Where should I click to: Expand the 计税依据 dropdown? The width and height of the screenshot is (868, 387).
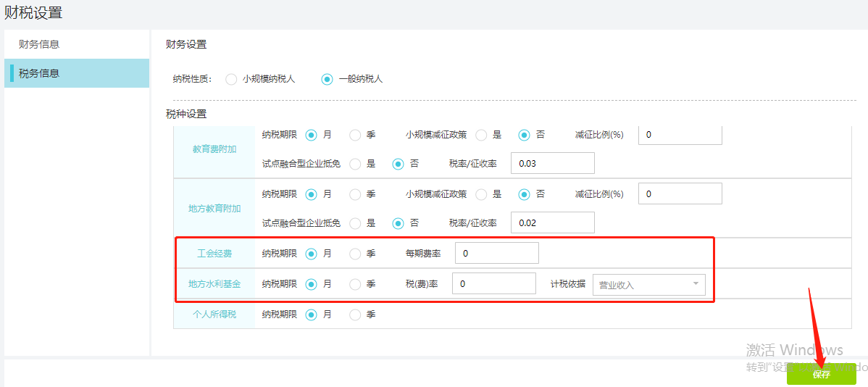(x=648, y=285)
